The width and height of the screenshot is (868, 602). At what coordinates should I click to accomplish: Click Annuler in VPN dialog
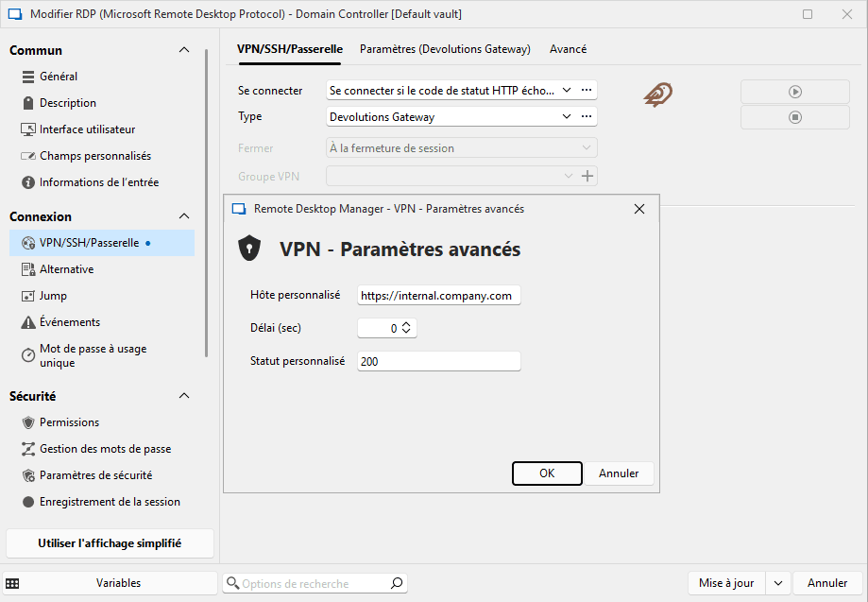tap(619, 473)
